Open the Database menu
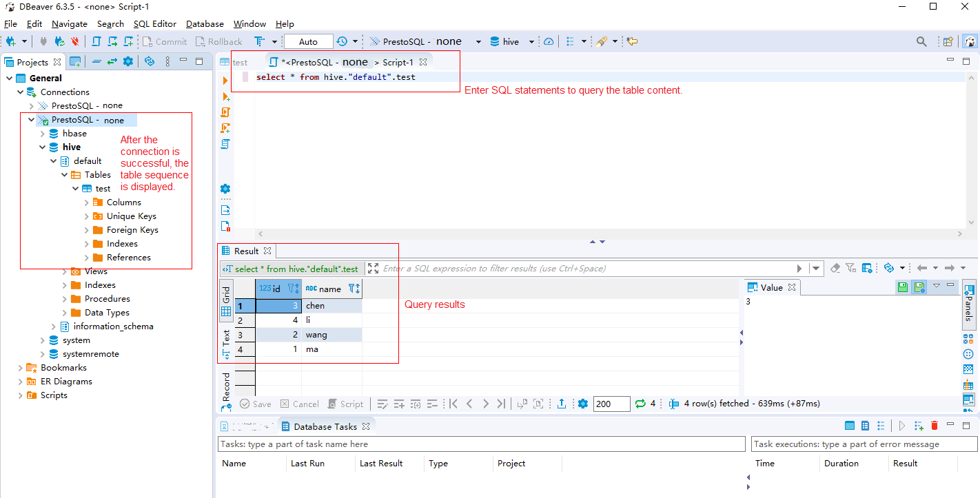 (x=205, y=23)
